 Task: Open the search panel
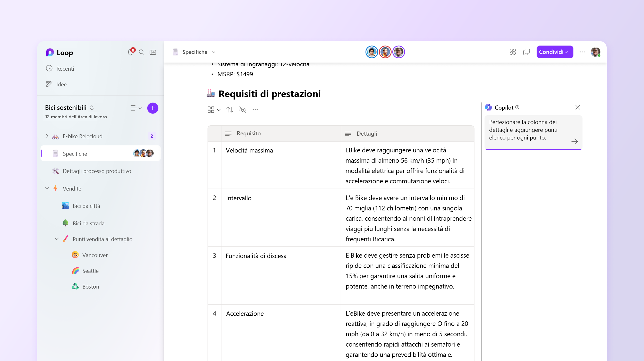pos(141,52)
